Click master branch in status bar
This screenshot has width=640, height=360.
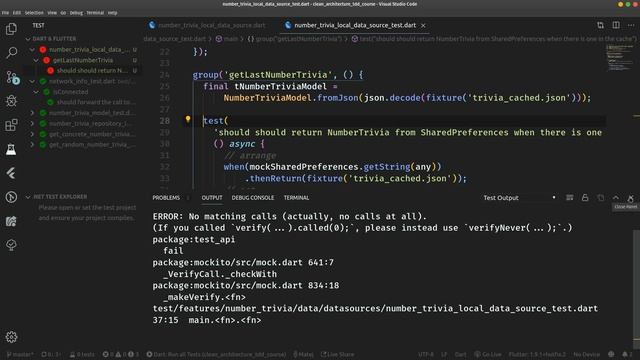[20, 354]
